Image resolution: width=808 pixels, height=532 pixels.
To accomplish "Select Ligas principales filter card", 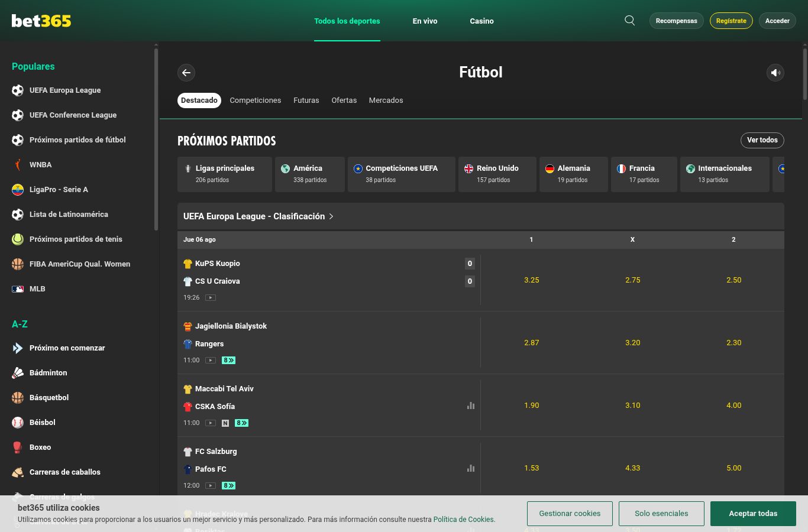I will pyautogui.click(x=225, y=174).
